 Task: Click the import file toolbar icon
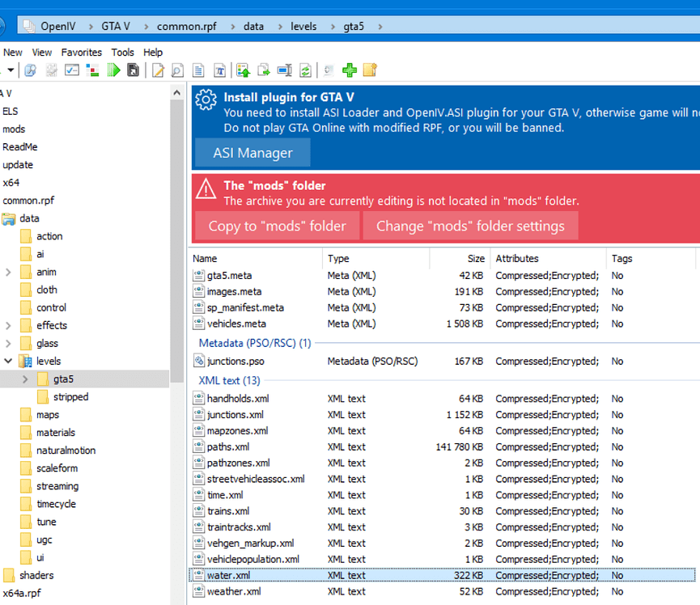pyautogui.click(x=244, y=70)
